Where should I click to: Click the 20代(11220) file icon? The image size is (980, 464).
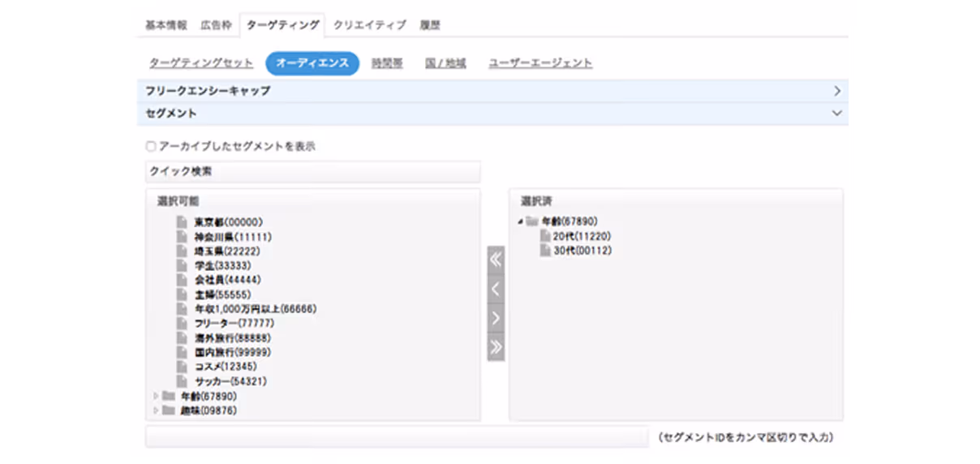pyautogui.click(x=546, y=236)
